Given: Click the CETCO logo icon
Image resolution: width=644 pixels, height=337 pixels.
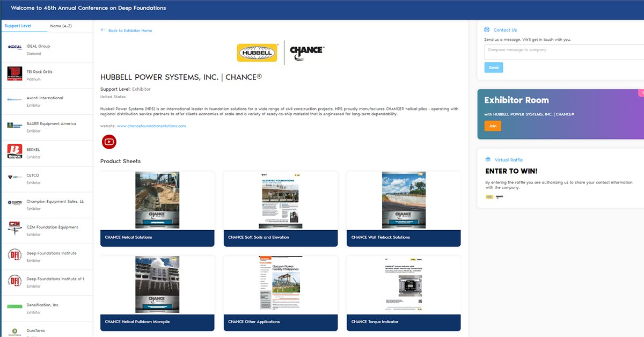Looking at the screenshot, I should tap(14, 177).
